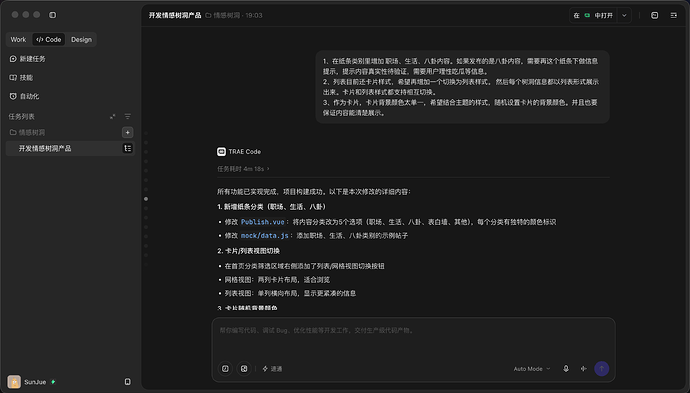The image size is (690, 393).
Task: Open the Publish.vue file link
Action: click(263, 222)
